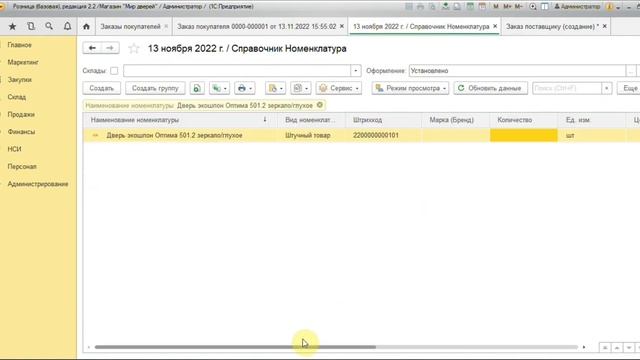Go to the home page icon
This screenshot has height=360, width=640.
pos(86,27)
